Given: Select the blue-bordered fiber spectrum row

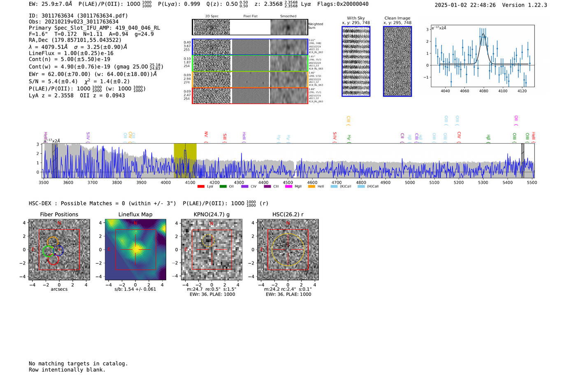Looking at the screenshot, I should [250, 47].
